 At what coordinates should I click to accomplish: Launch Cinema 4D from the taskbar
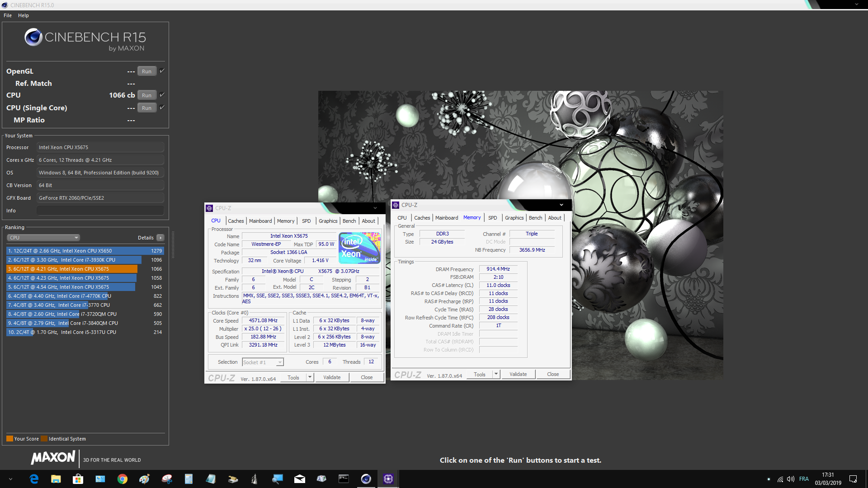[366, 479]
